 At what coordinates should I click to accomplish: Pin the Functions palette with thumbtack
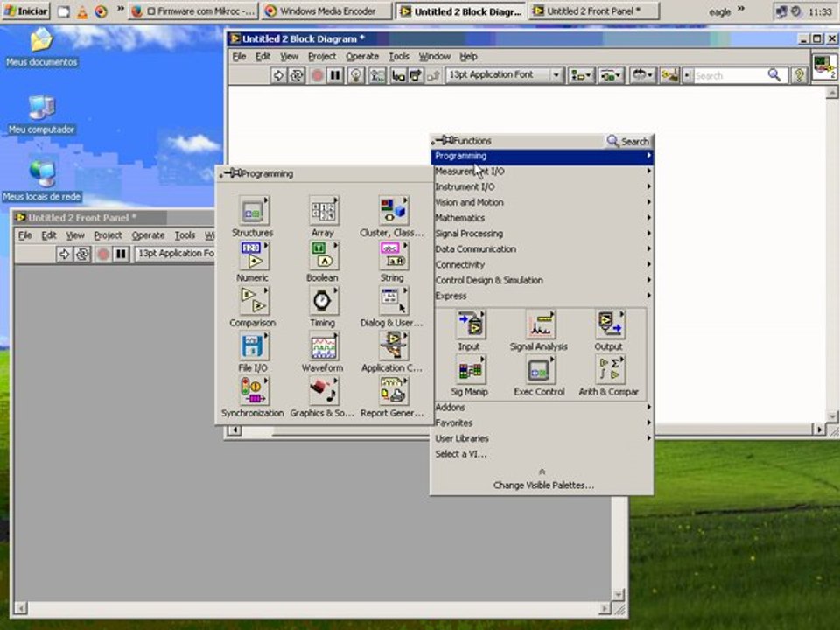[443, 140]
